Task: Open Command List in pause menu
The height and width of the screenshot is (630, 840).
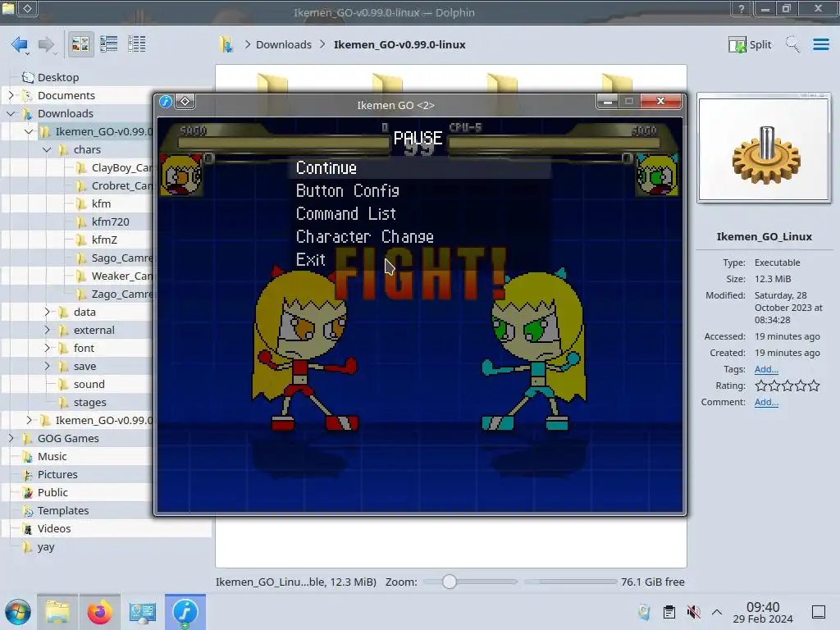Action: click(x=346, y=214)
